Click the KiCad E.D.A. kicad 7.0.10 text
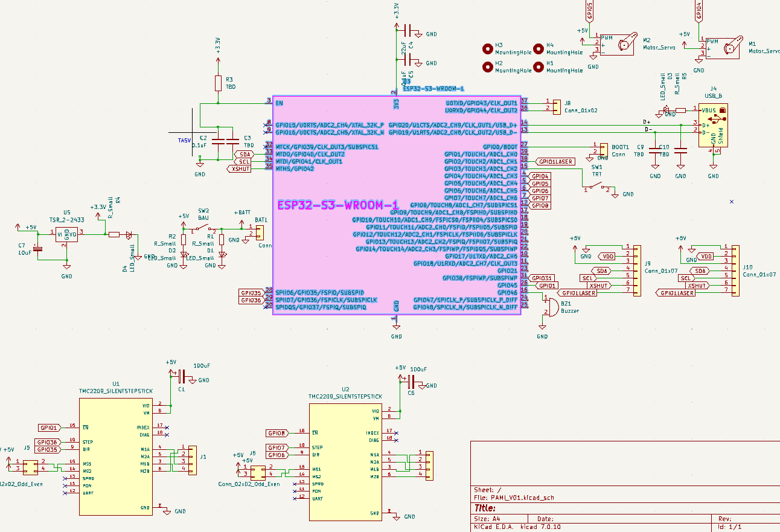The width and height of the screenshot is (780, 532). pos(517,527)
